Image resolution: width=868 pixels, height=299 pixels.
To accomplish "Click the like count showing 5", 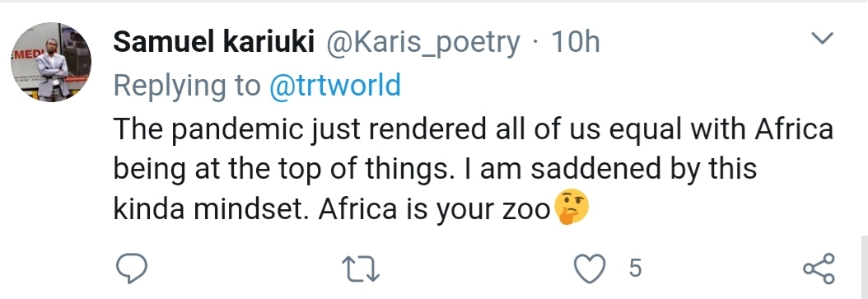I will 635,269.
